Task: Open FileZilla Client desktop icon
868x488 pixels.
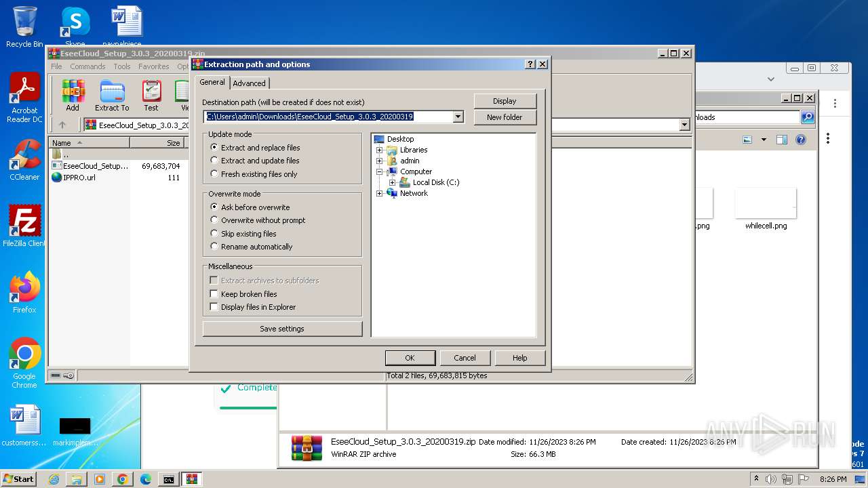Action: pyautogui.click(x=24, y=226)
